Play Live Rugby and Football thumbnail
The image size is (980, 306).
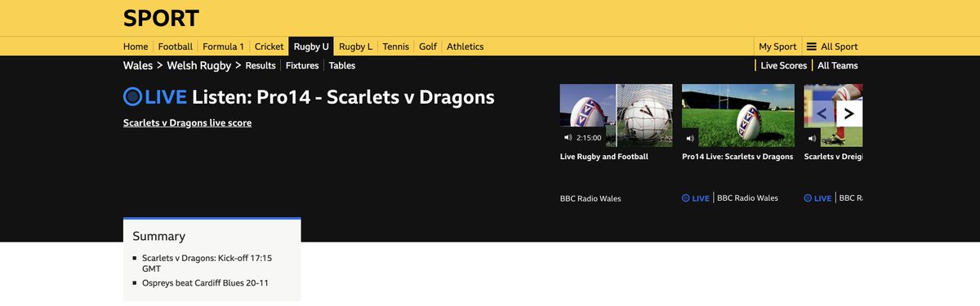click(x=616, y=115)
